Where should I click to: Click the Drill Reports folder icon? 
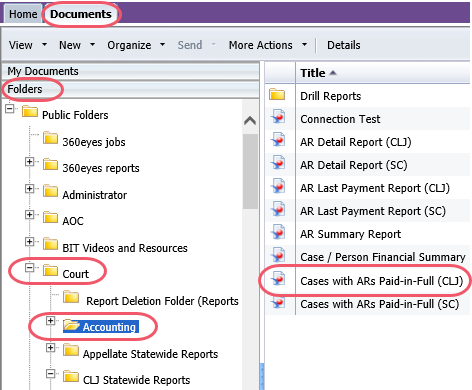277,95
